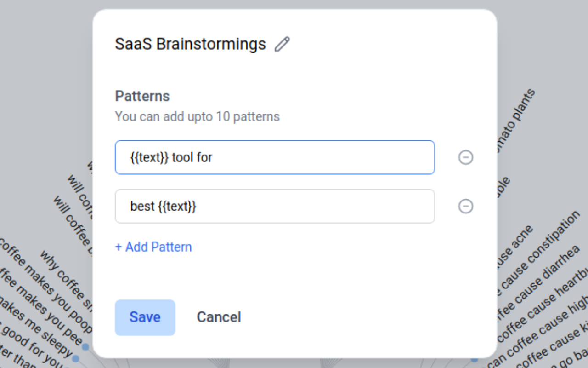The width and height of the screenshot is (588, 368).
Task: Save the pattern changes
Action: (145, 317)
